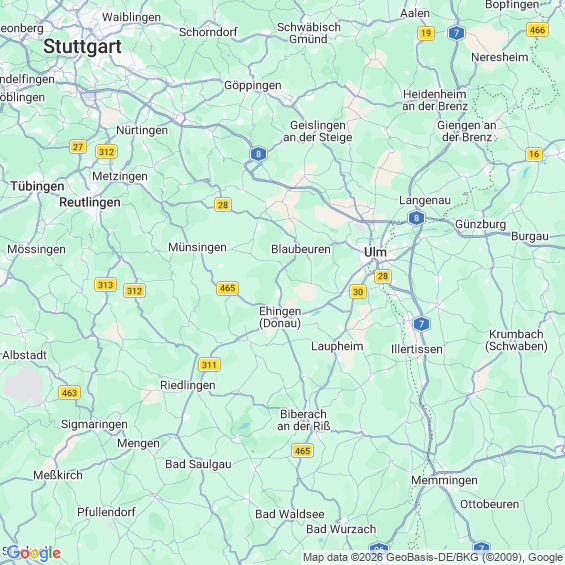Screen dimensions: 565x565
Task: Click the road 16 shield near Giengen
Action: [534, 154]
